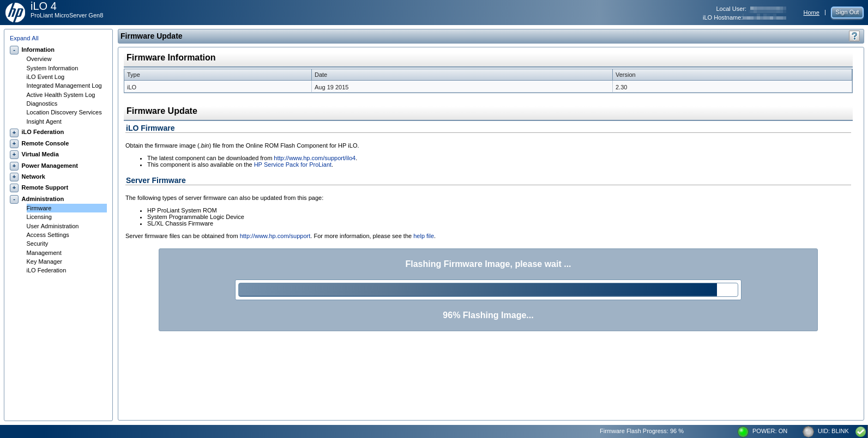Collapse the Information tree section
Image resolution: width=868 pixels, height=438 pixels.
pyautogui.click(x=14, y=50)
